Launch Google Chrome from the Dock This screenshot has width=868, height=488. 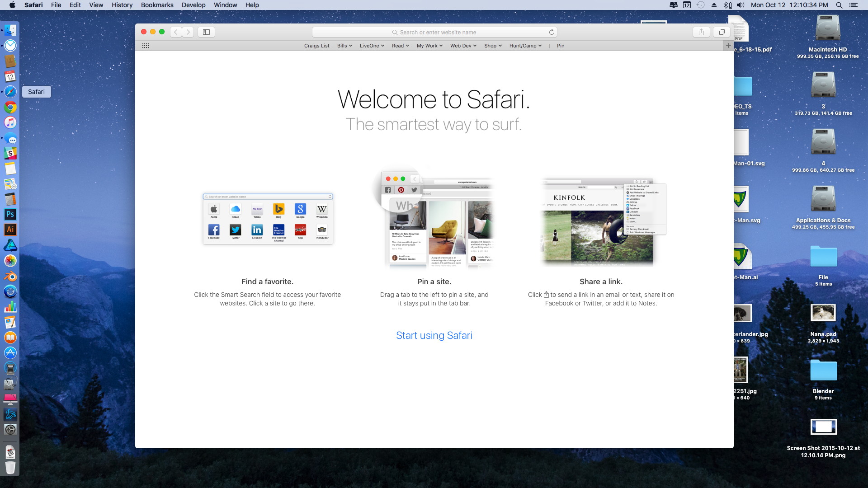point(10,107)
